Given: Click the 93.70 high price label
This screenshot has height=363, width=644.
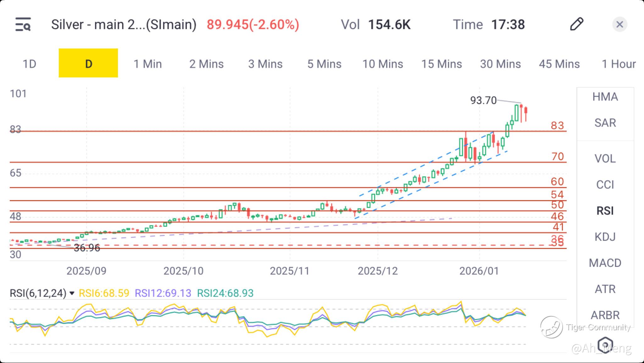Looking at the screenshot, I should (x=483, y=100).
